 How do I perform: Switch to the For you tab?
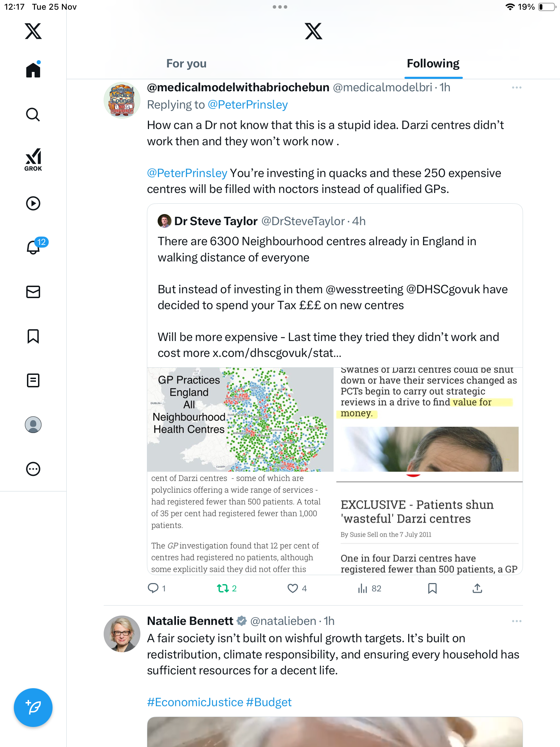click(x=186, y=64)
